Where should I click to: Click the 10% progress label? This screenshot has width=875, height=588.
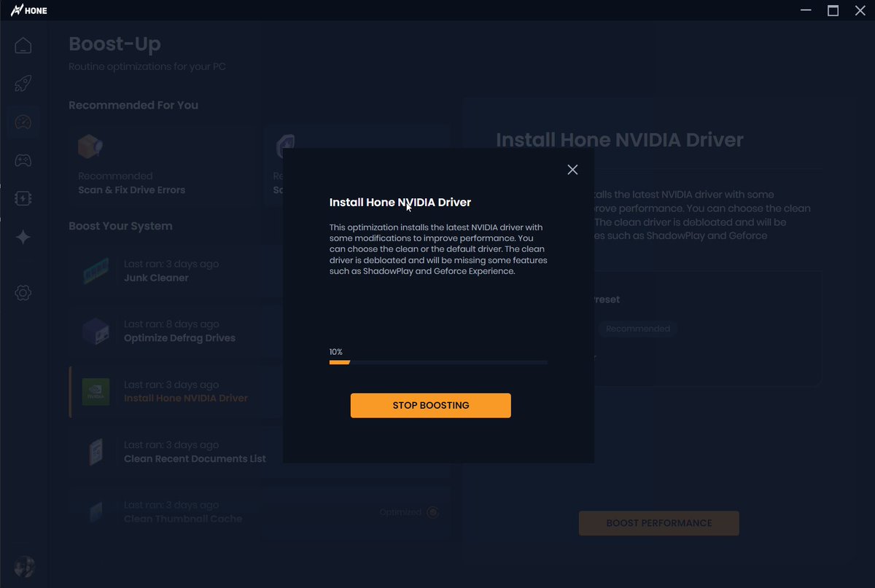coord(336,352)
